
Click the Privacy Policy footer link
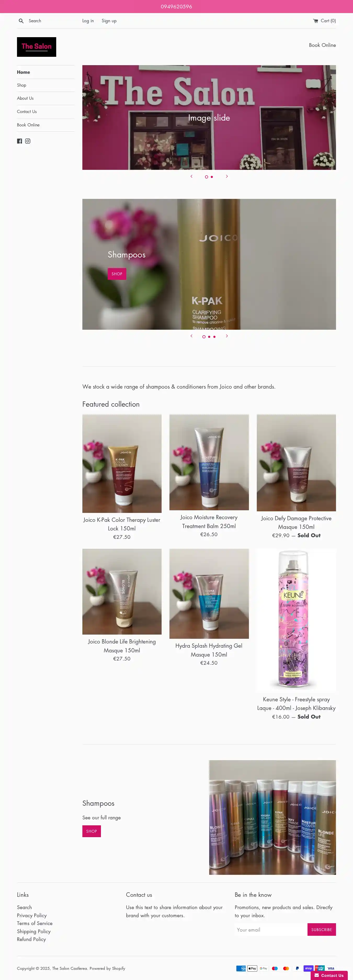point(32,915)
